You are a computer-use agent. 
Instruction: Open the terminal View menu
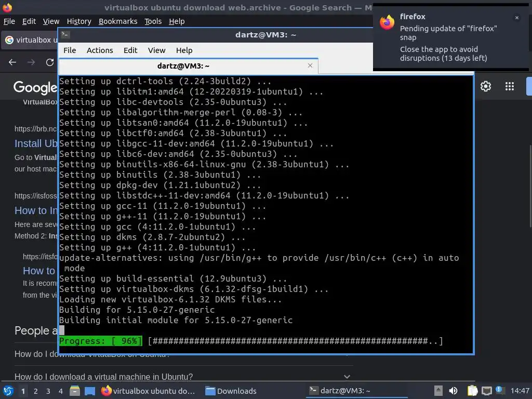tap(156, 50)
